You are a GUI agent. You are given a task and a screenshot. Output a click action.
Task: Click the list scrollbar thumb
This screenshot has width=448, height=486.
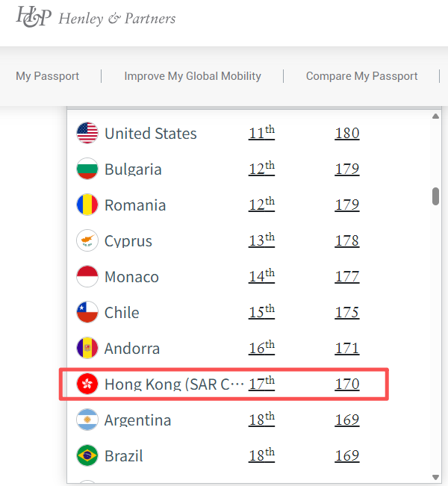coord(435,196)
